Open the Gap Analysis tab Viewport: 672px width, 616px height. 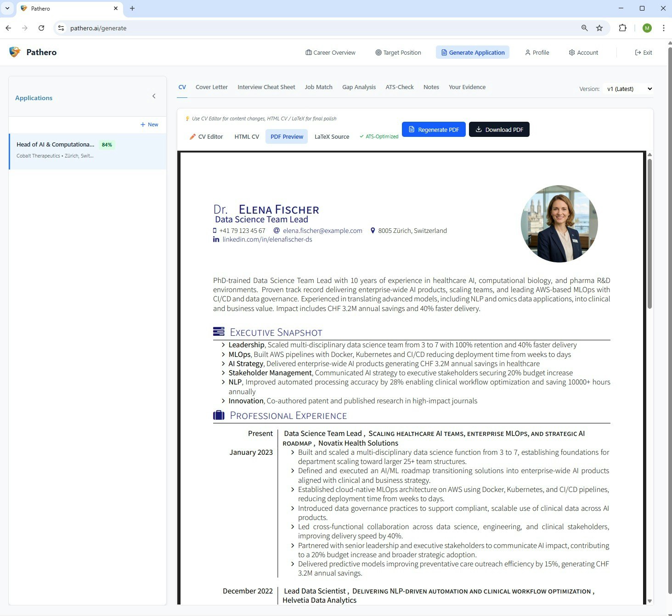pyautogui.click(x=359, y=87)
